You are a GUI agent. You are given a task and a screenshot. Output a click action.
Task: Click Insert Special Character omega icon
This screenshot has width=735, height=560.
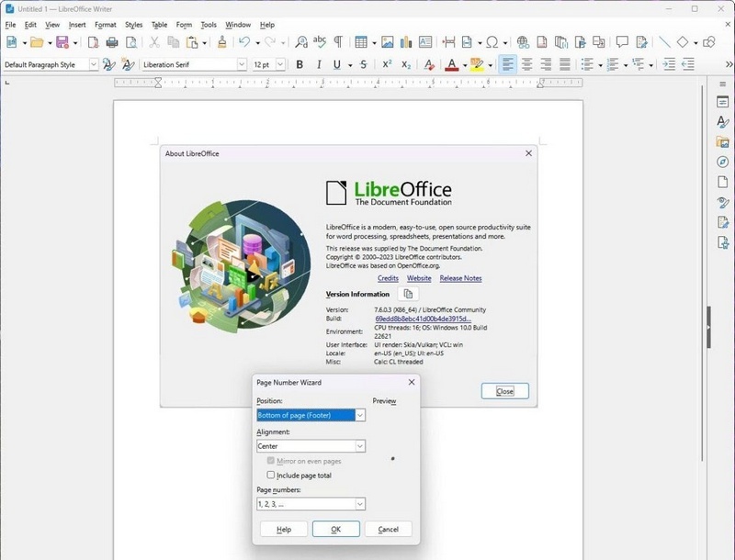point(492,42)
